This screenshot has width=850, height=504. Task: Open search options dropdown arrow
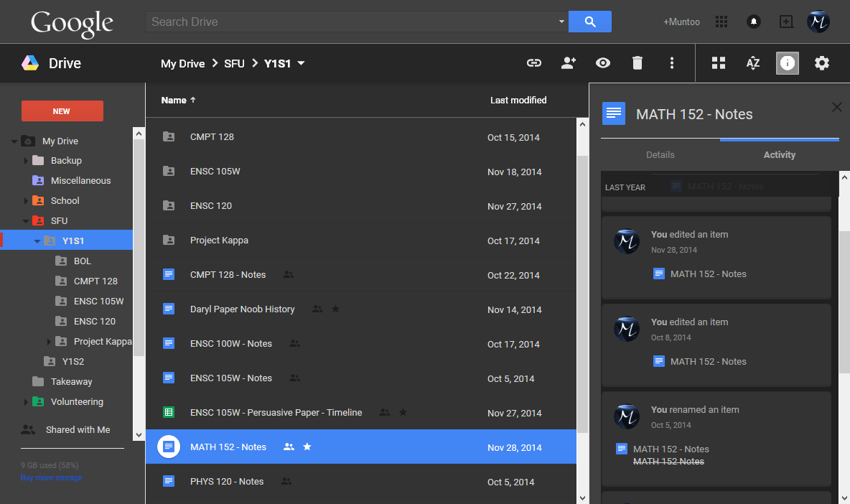(x=561, y=22)
